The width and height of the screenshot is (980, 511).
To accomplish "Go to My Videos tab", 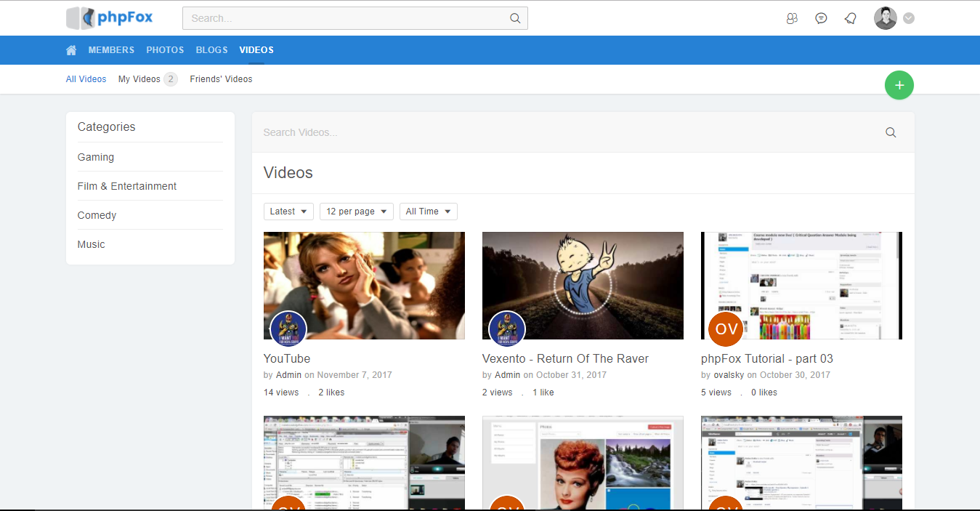I will click(139, 79).
